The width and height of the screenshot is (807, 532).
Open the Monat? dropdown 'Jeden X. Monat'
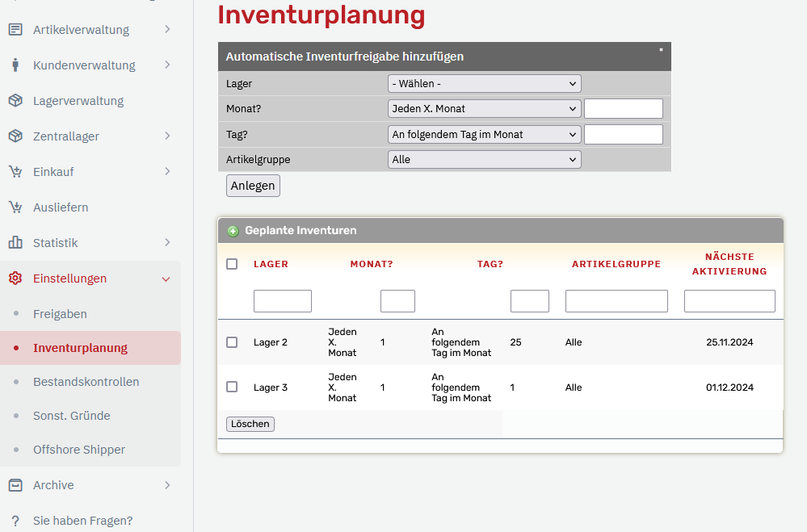point(485,108)
